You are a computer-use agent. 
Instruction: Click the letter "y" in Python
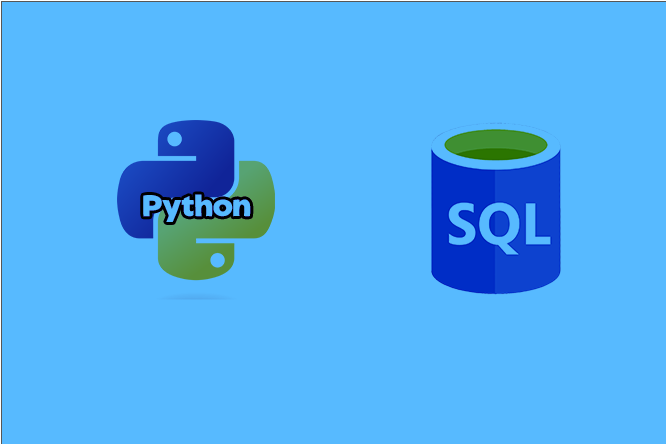coord(170,210)
